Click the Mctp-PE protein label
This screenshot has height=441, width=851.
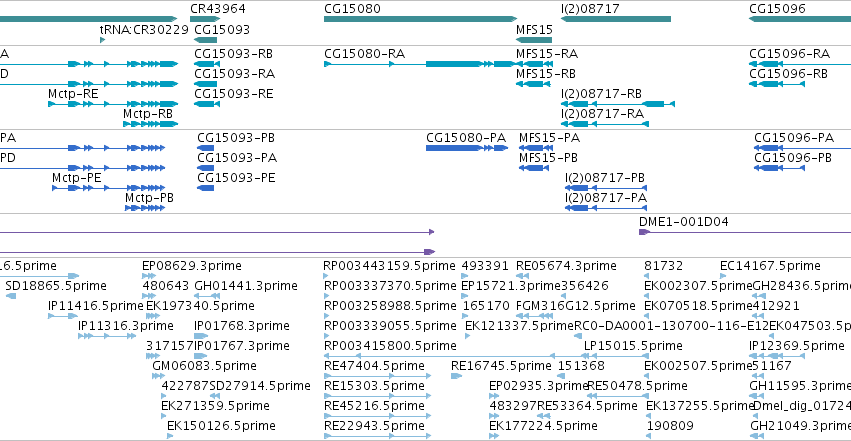pos(77,177)
